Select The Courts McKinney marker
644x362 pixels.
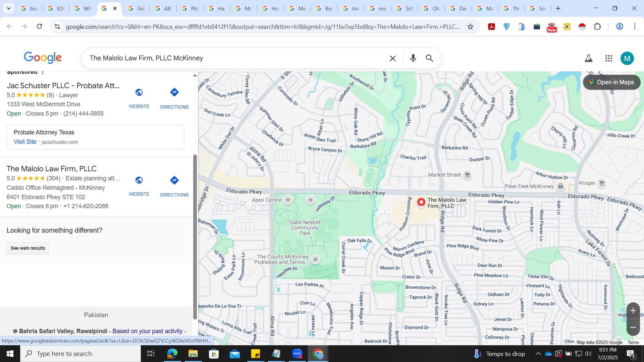[x=315, y=259]
